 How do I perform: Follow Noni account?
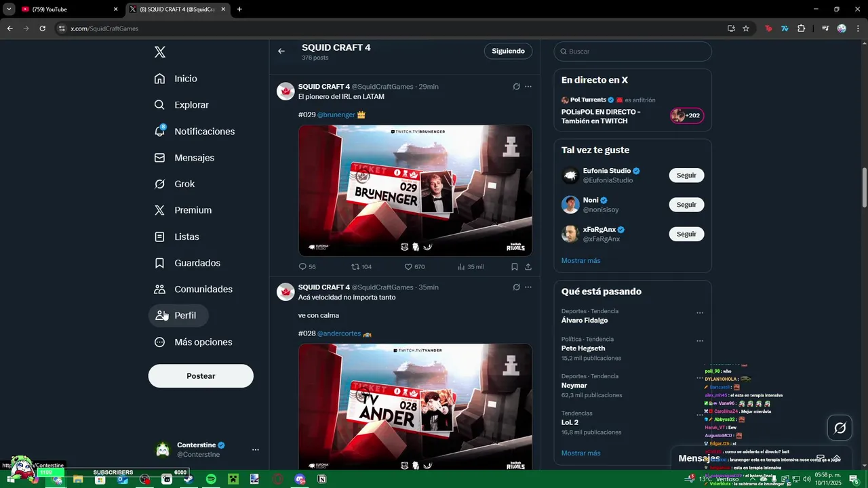click(686, 205)
